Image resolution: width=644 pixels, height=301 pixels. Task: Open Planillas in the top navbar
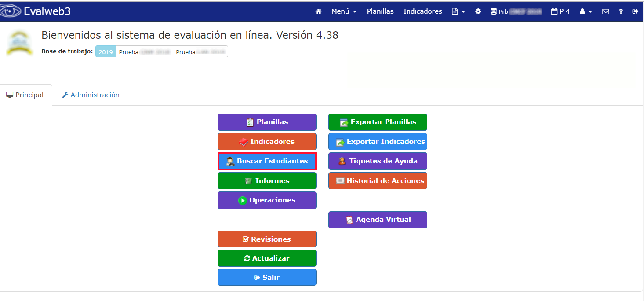[380, 11]
